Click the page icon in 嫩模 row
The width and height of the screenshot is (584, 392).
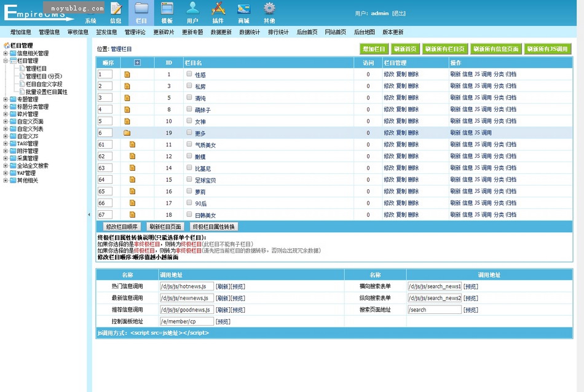[x=132, y=156]
